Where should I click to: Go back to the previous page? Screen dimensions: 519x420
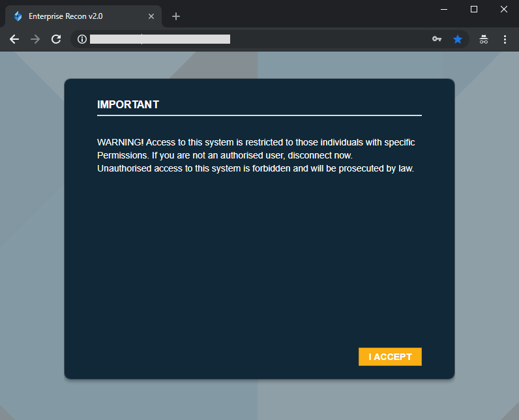click(x=14, y=39)
